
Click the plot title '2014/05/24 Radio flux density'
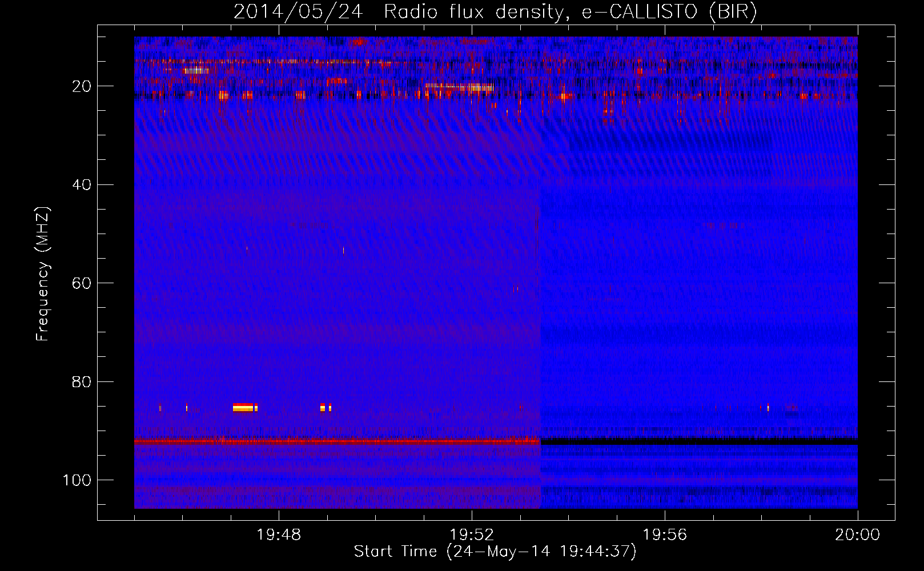[399, 11]
